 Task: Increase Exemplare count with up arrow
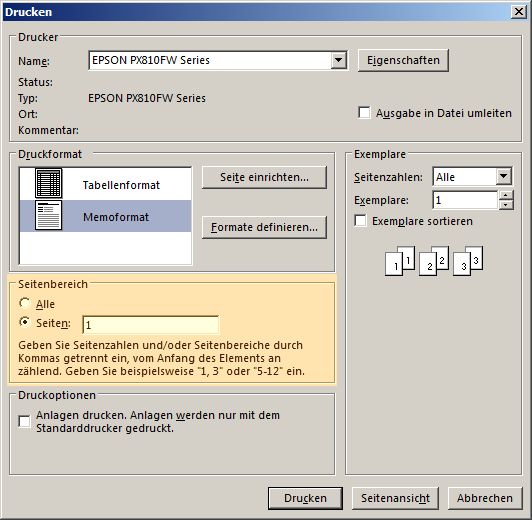506,195
